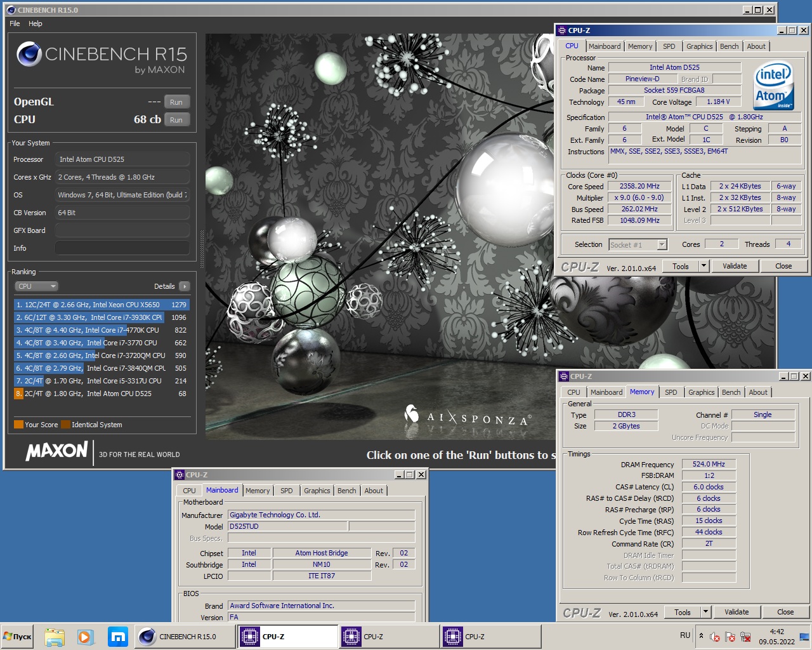Click the Cinebench R15 sphere logo
Screen dimensions: 812x650
click(29, 55)
